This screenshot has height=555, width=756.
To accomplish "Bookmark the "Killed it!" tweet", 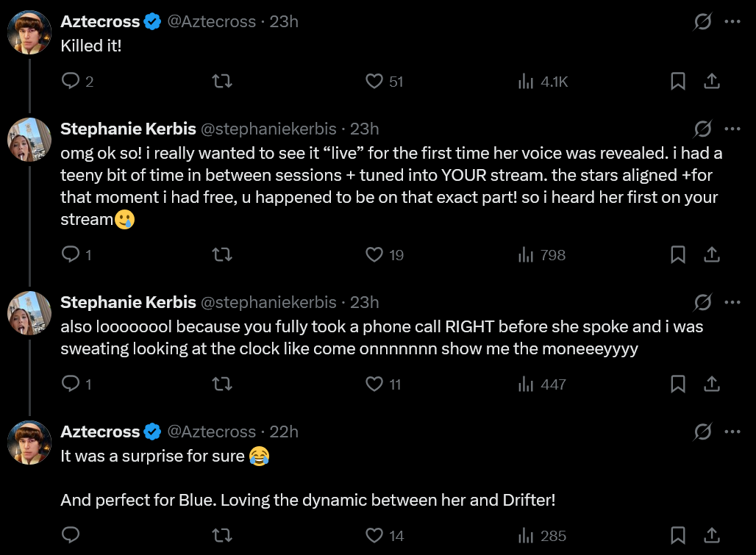I will (x=678, y=82).
